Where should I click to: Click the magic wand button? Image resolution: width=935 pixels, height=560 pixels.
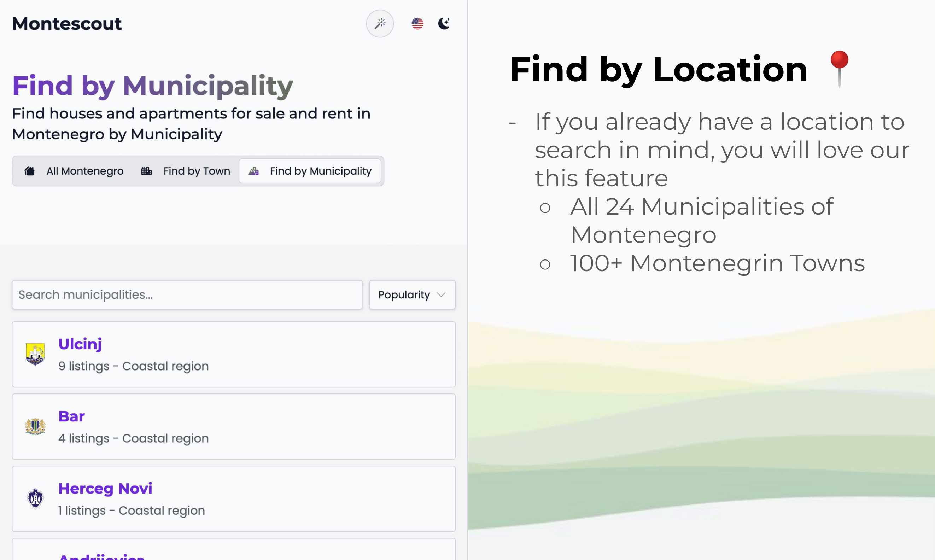(380, 23)
